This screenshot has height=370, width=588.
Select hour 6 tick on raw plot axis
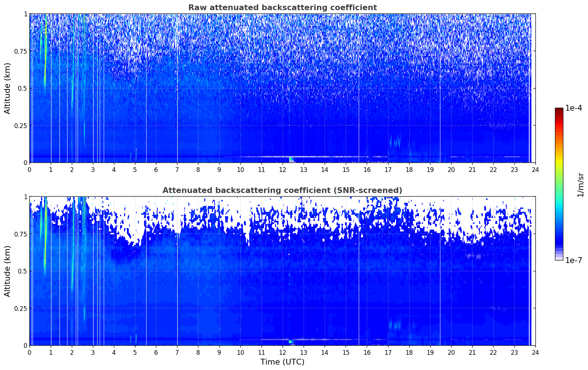point(156,169)
